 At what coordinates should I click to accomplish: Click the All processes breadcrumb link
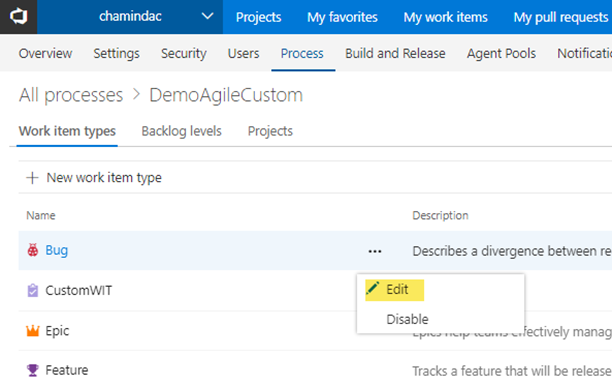(71, 95)
